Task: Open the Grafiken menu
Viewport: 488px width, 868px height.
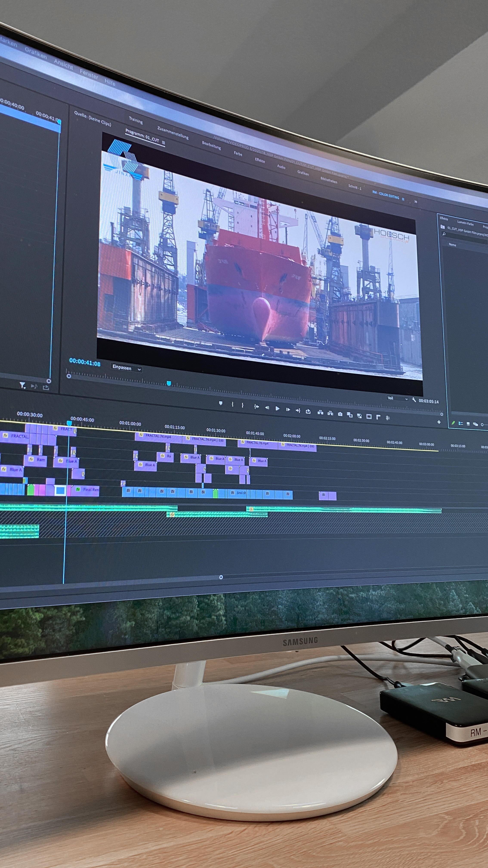Action: click(36, 54)
